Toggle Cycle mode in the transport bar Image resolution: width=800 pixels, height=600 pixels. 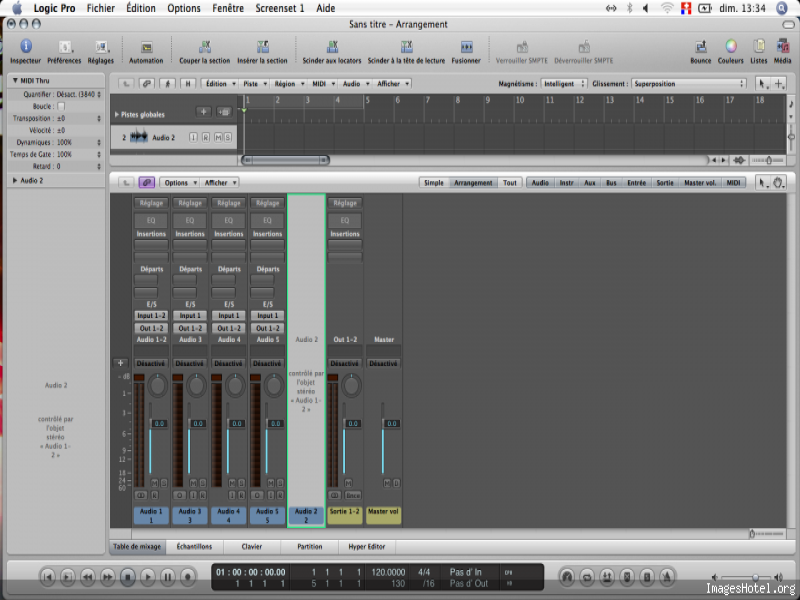(587, 577)
